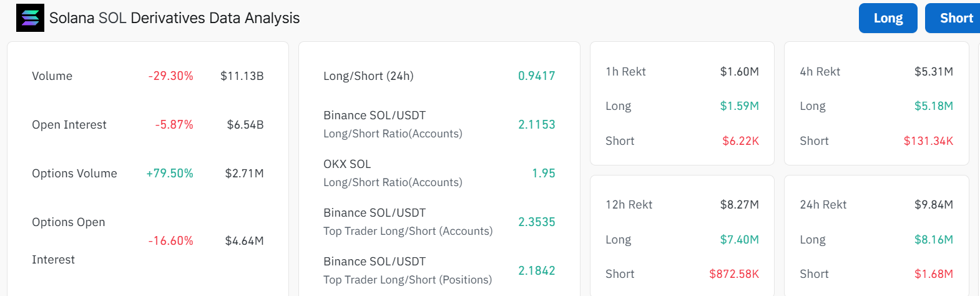
Task: Click the 24h Rekt $9.84M total
Action: [x=934, y=205]
